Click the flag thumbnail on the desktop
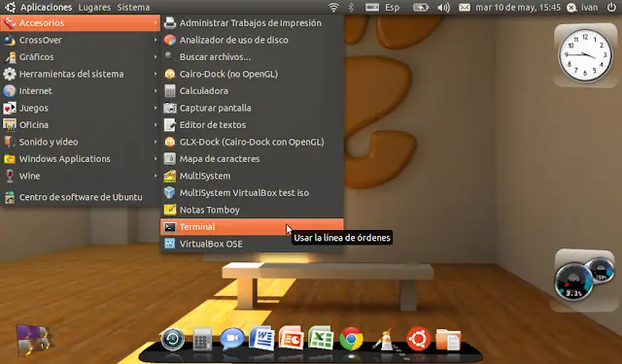 (35, 339)
